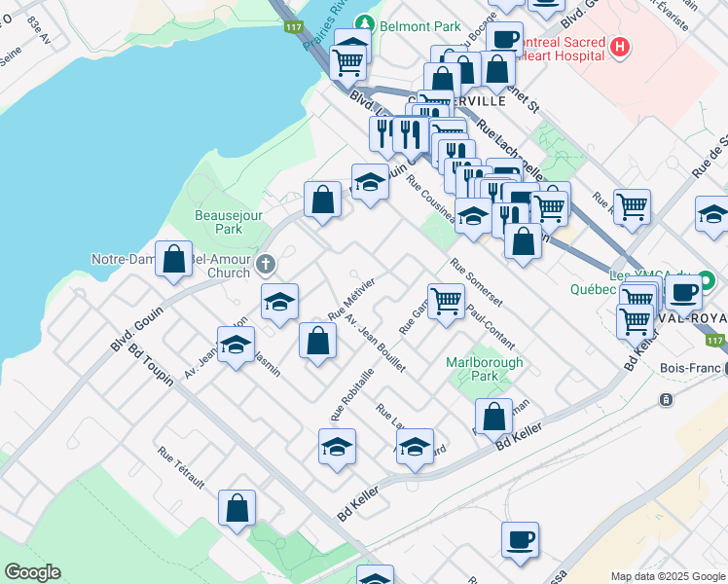Open the Bois-Franc train station icon
This screenshot has width=728, height=584.
pos(666,399)
